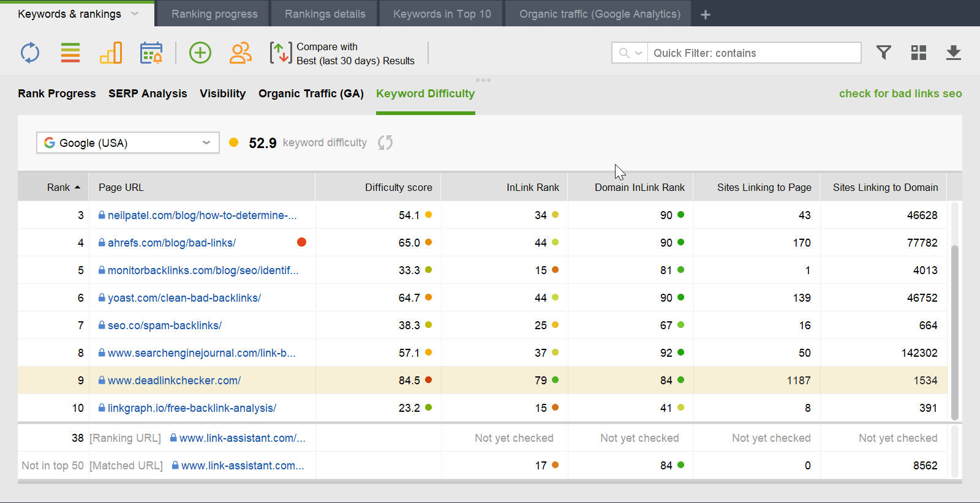Click the 8562 sites linking to domain value
Screen dimensions: 980x503
tap(925, 465)
